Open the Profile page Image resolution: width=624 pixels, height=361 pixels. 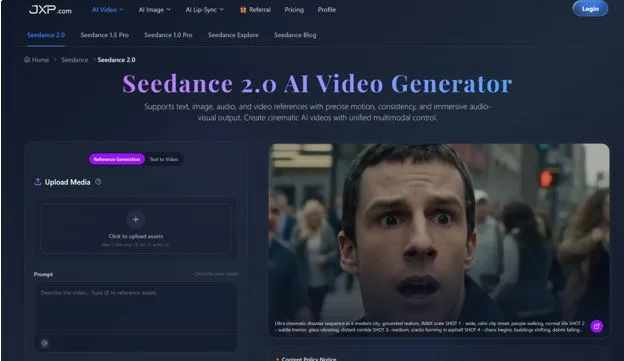tap(327, 10)
